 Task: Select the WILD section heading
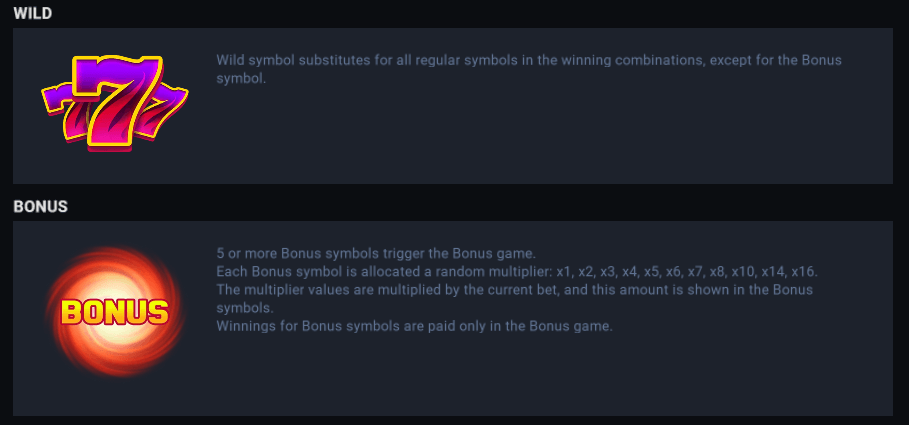[33, 13]
